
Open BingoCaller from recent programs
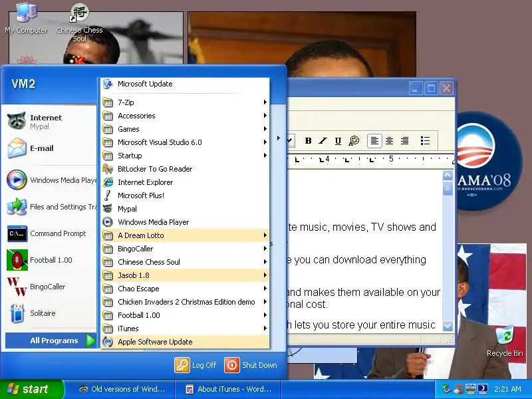point(51,287)
